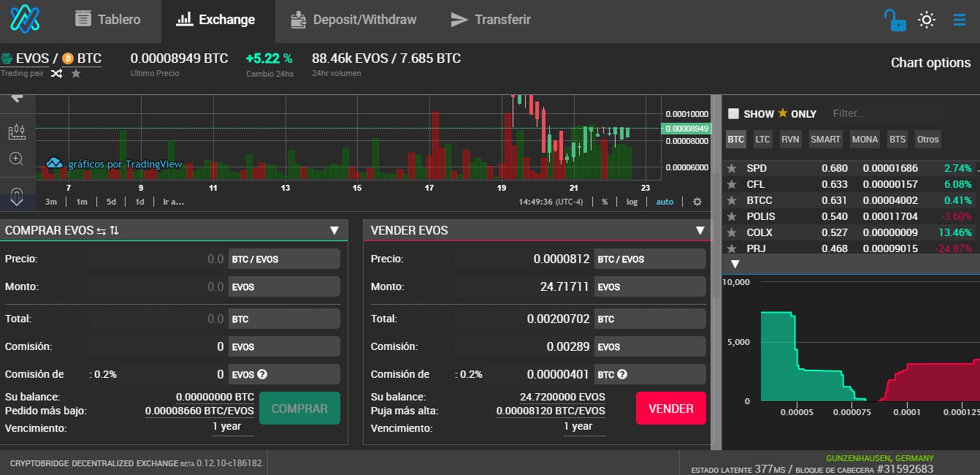Click lowest ask 0.00008660 BTC/EVOS value
The image size is (980, 475).
(199, 411)
